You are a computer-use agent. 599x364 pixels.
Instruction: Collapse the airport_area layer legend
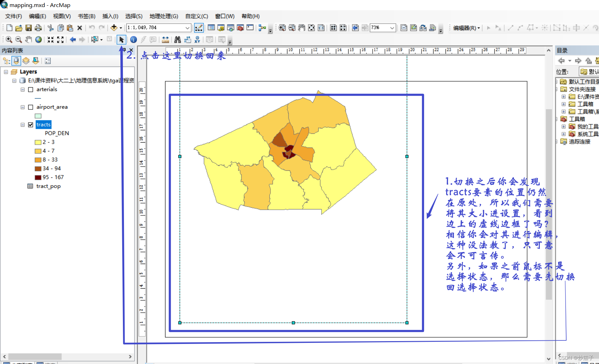tap(23, 107)
